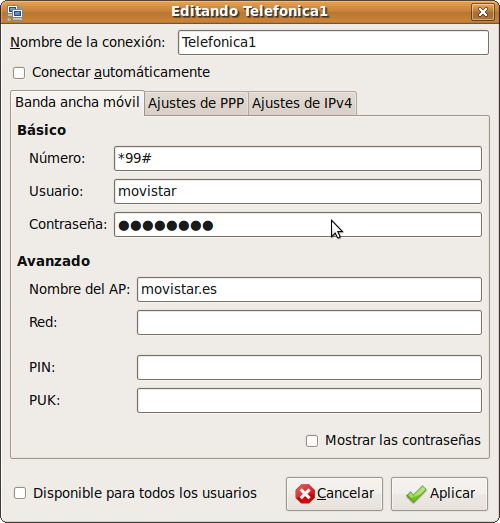This screenshot has width=500, height=523.
Task: Select the Banda ancha móvil tab
Action: [77, 102]
